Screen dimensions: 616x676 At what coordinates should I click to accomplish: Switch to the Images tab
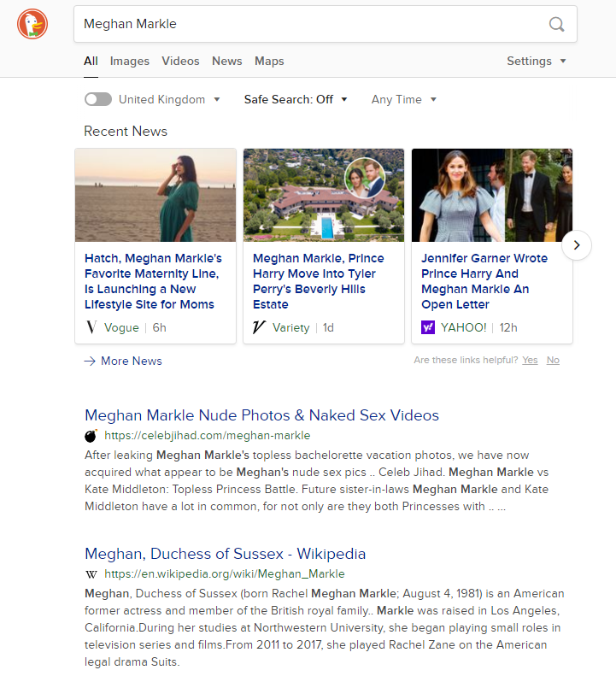[x=129, y=61]
